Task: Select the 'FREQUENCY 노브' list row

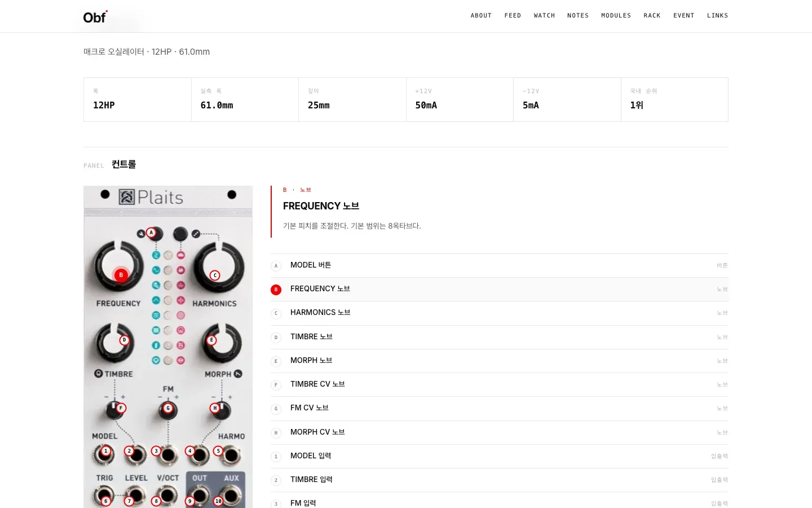Action: click(500, 289)
